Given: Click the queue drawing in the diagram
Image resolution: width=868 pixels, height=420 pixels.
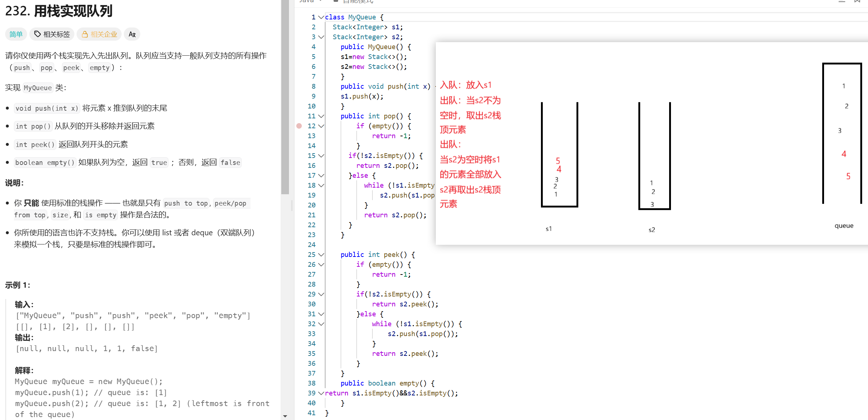Looking at the screenshot, I should point(842,132).
